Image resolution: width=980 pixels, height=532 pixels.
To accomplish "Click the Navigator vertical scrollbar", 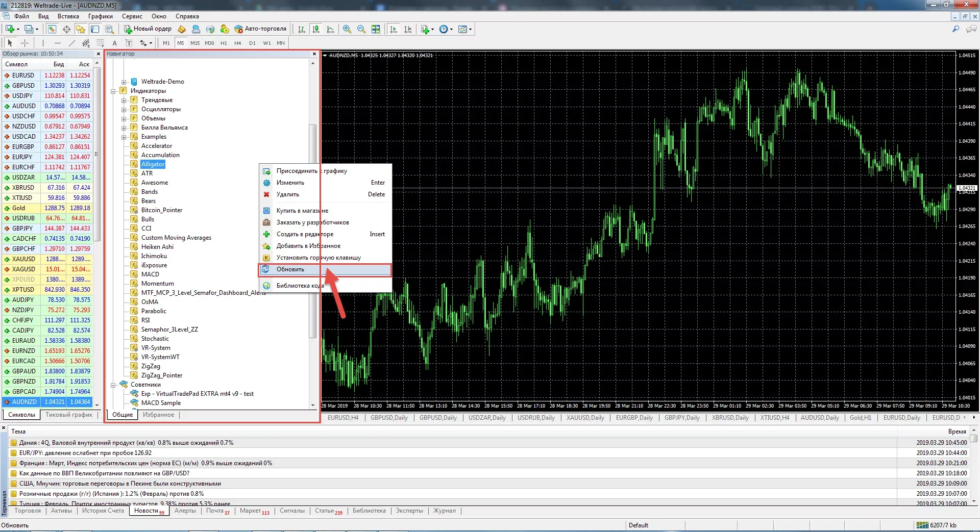I will (313, 232).
